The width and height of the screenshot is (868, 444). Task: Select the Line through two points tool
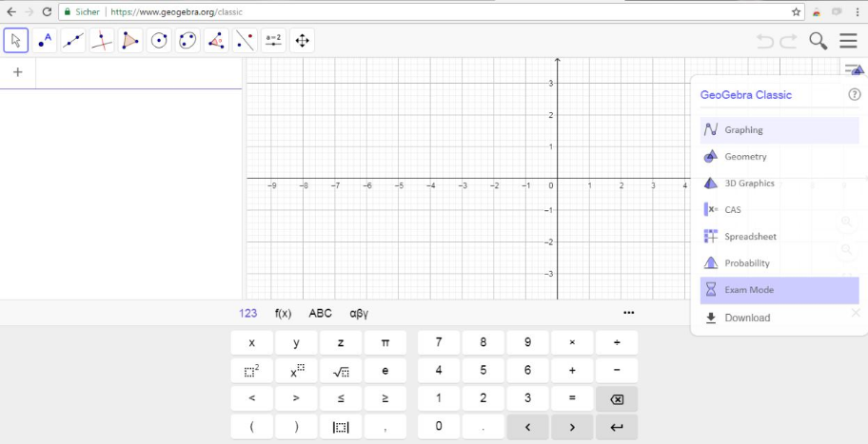(73, 40)
